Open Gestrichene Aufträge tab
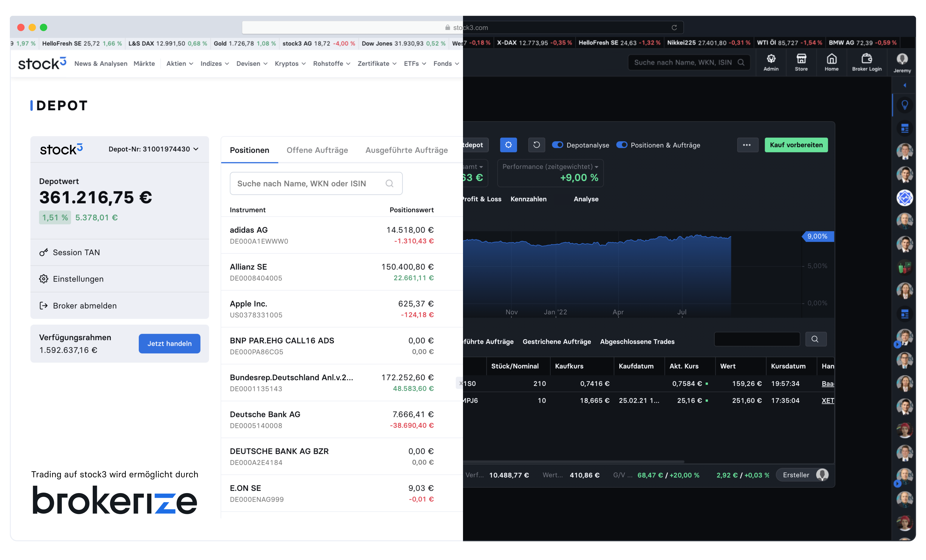926x560 pixels. [x=557, y=341]
